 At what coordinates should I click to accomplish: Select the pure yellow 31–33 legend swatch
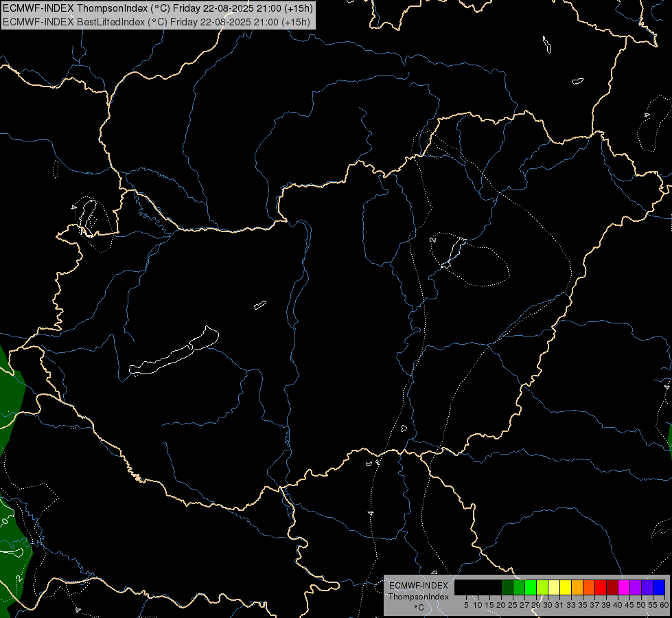(x=566, y=587)
